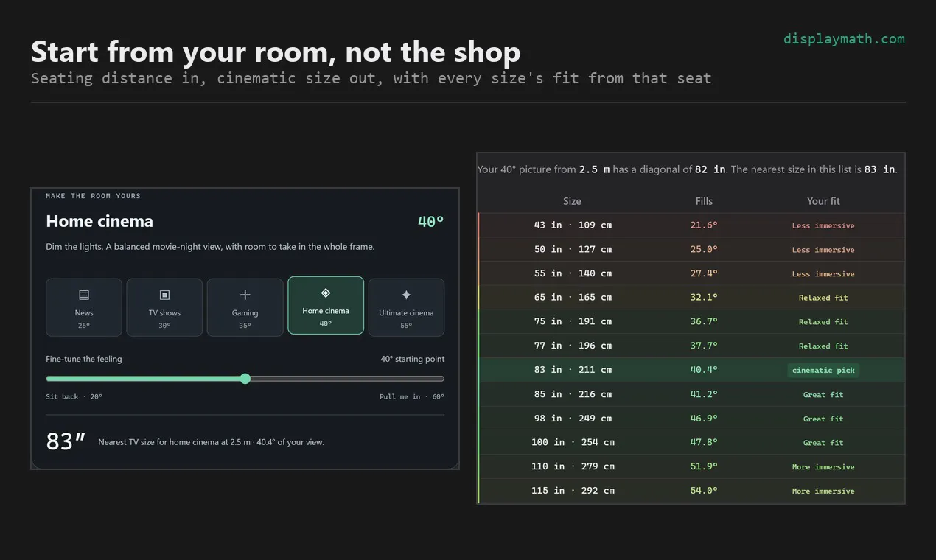This screenshot has width=936, height=560.
Task: Click the cinematic pick badge
Action: (823, 370)
